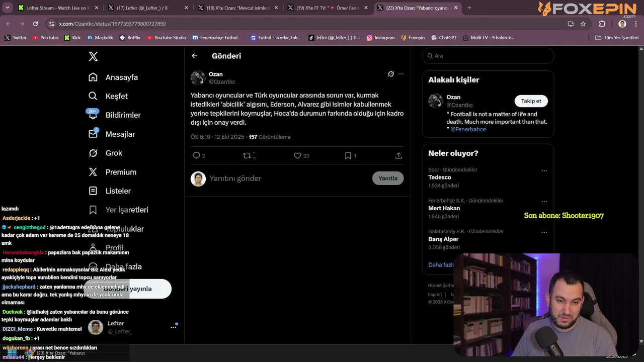Click the Premium X icon
Screen dimensions: 644x362
pyautogui.click(x=93, y=172)
